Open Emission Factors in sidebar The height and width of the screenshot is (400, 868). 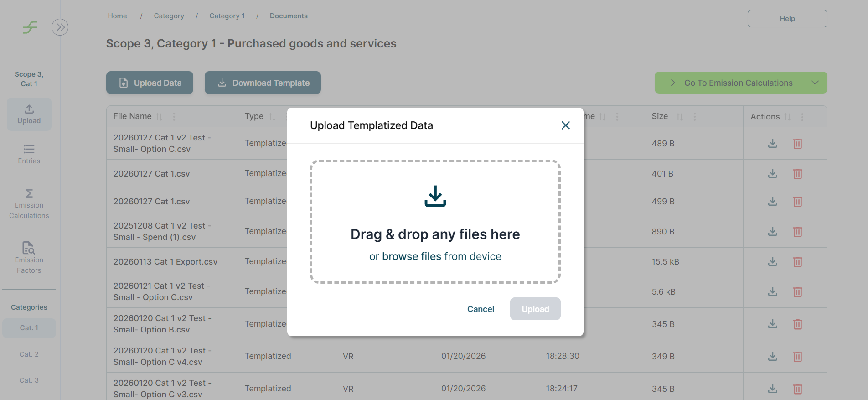[29, 258]
